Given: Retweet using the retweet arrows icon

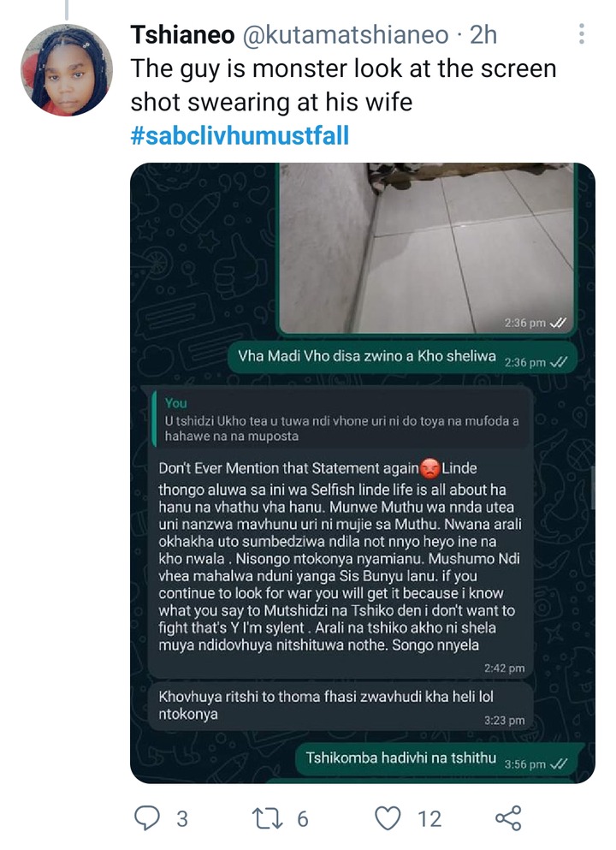Looking at the screenshot, I should (x=268, y=818).
